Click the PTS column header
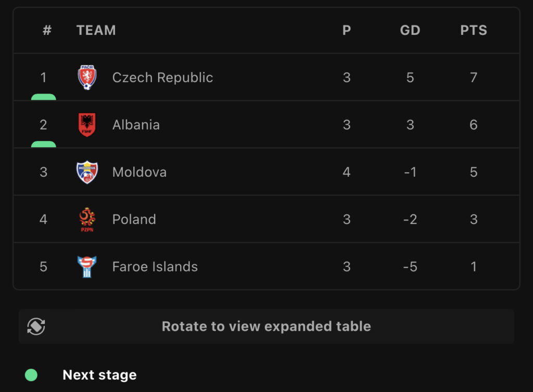This screenshot has height=392, width=533. point(473,30)
